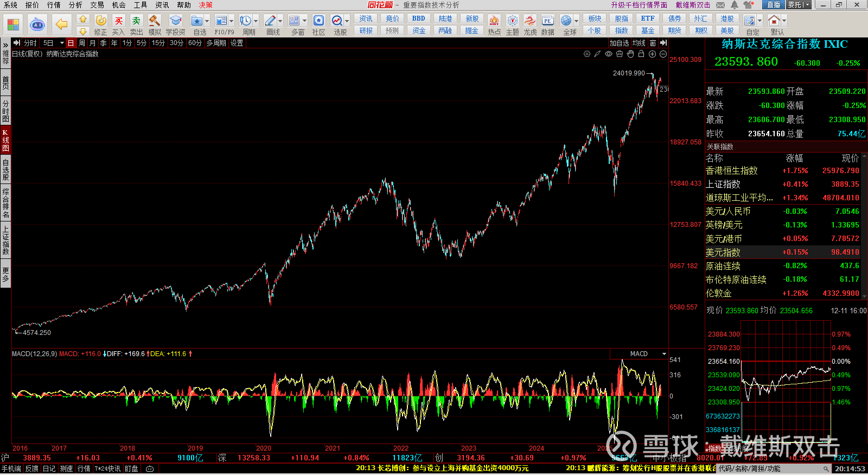
Task: Select the 综合排名 sidebar tab
Action: [5, 202]
